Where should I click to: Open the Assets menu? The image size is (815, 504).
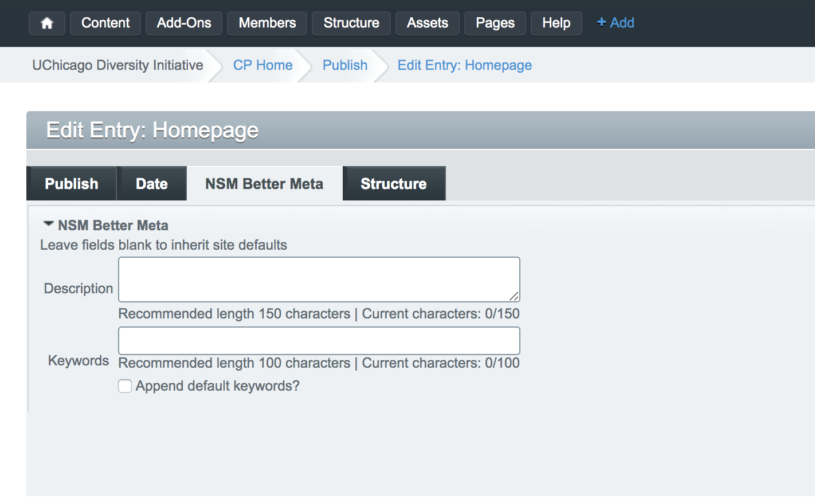tap(428, 23)
